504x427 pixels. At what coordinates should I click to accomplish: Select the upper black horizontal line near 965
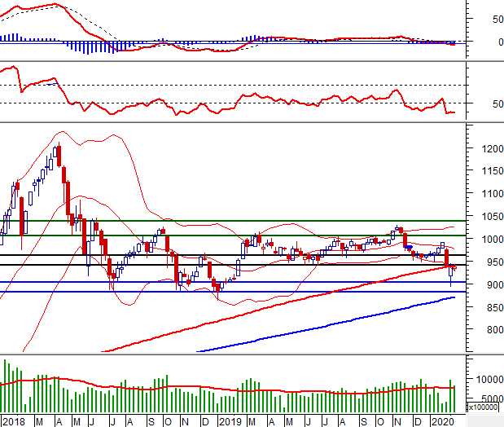click(x=233, y=255)
